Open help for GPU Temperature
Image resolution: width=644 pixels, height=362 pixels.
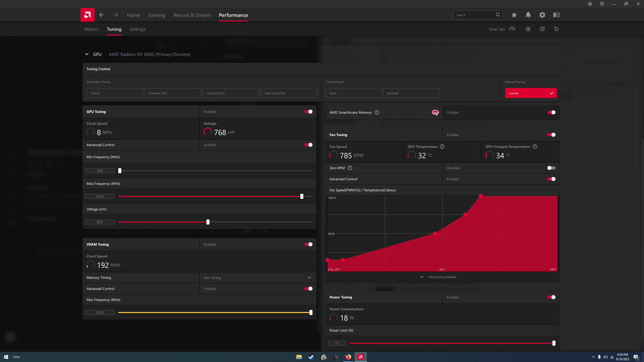coord(442,147)
